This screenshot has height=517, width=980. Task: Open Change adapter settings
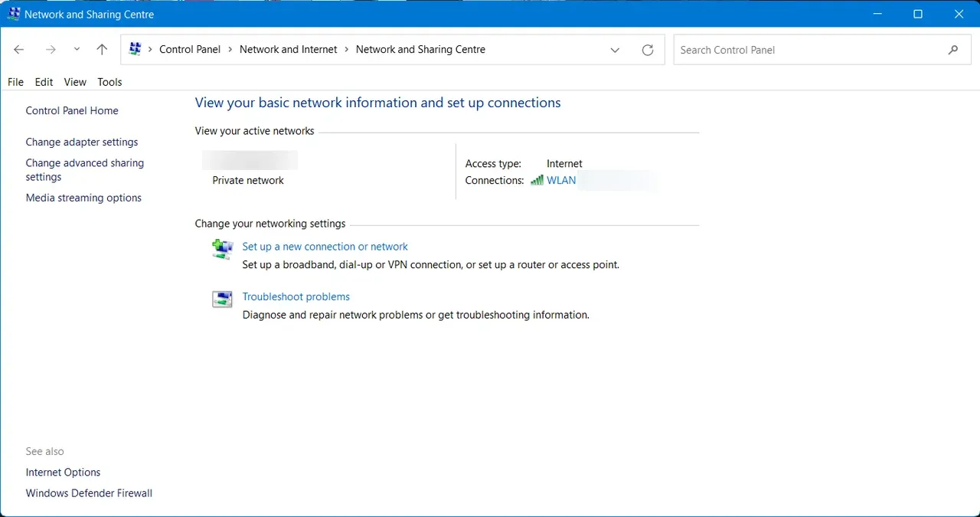(x=82, y=142)
